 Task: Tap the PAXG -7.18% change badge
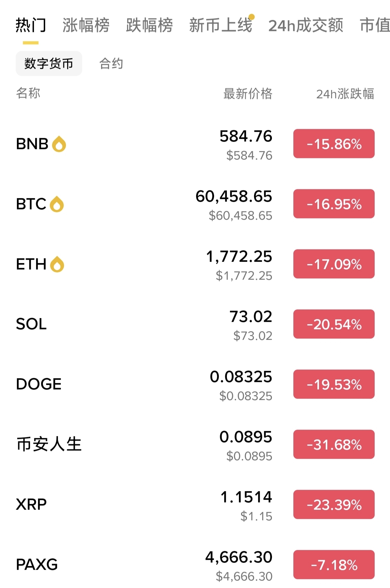(x=334, y=565)
